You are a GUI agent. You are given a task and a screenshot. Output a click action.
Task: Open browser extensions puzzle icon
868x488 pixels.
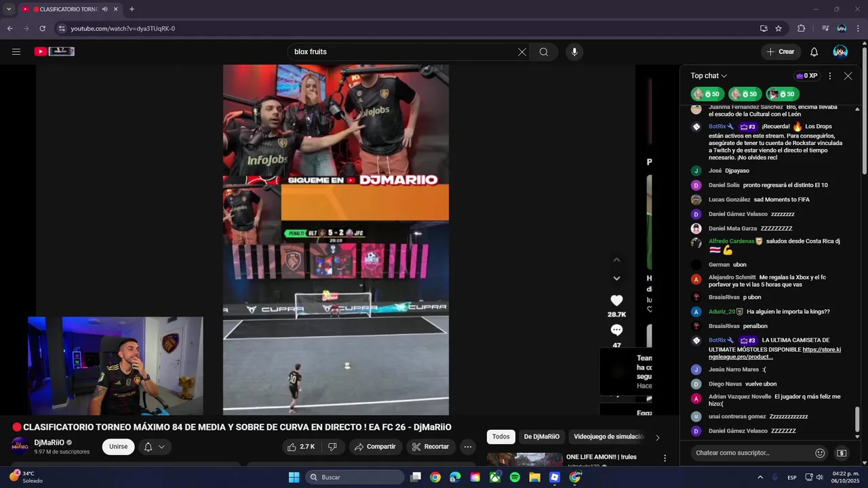(802, 28)
